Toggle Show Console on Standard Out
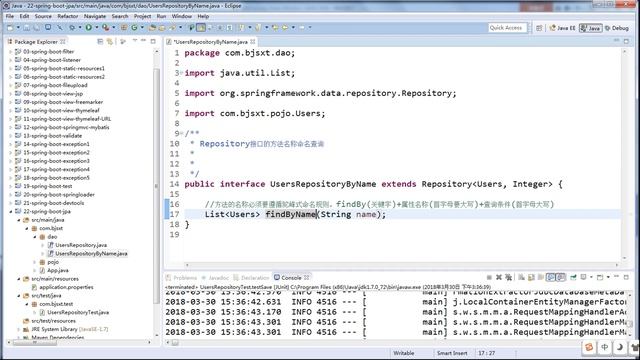Viewport: 640px width, 360px height. pos(551,277)
